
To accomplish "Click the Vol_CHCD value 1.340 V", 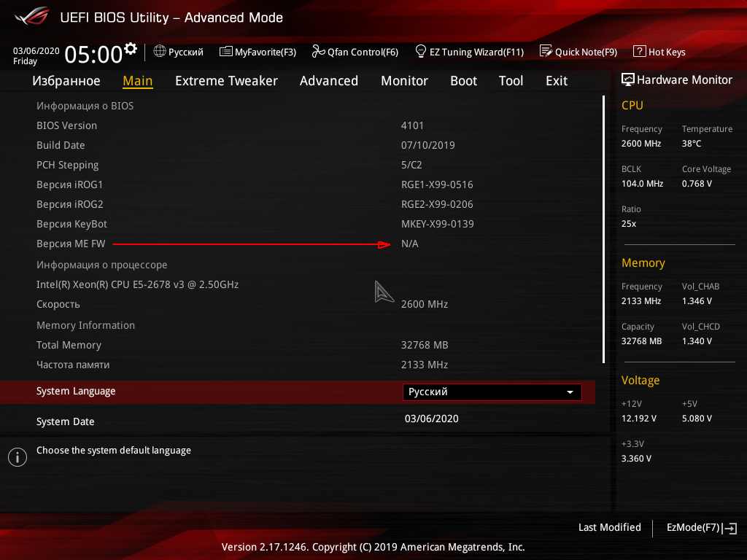I will point(697,341).
